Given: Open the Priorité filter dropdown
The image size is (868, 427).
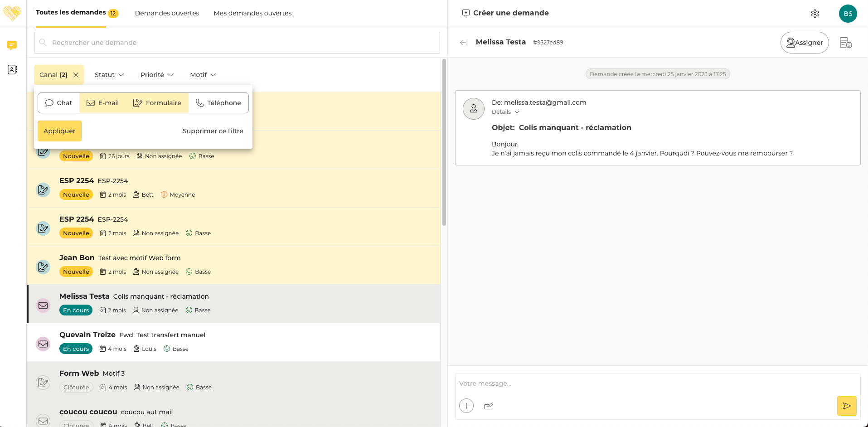Looking at the screenshot, I should (x=157, y=75).
